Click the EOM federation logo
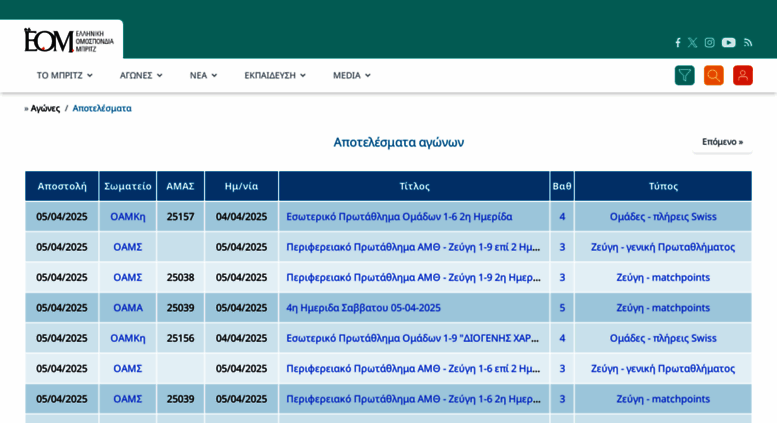 (x=68, y=40)
